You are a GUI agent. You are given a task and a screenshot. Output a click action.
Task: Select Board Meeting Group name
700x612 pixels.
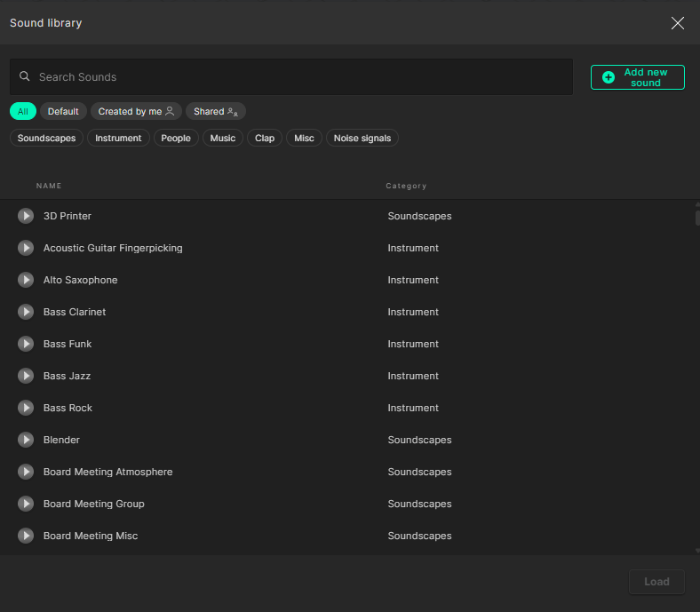(x=94, y=504)
